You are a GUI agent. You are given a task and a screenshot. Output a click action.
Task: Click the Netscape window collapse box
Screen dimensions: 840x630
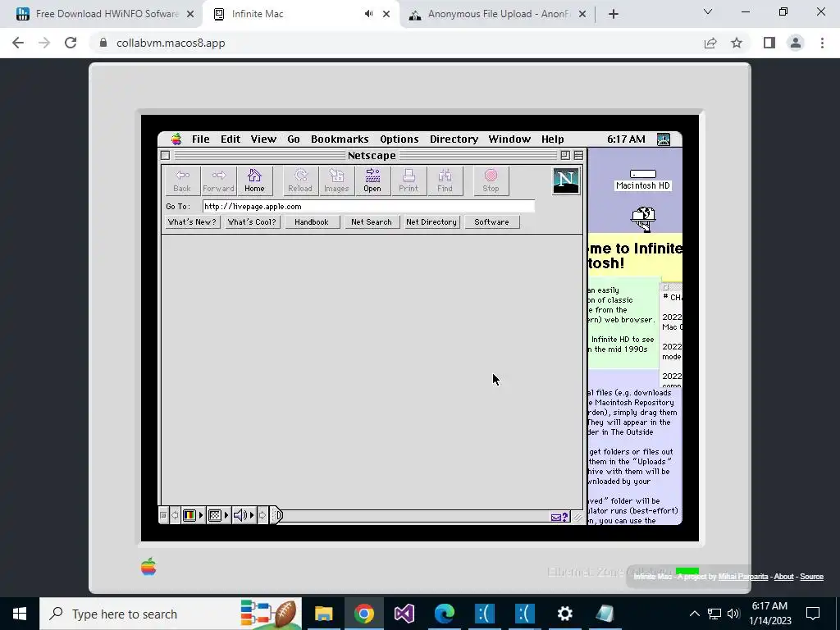(x=578, y=155)
